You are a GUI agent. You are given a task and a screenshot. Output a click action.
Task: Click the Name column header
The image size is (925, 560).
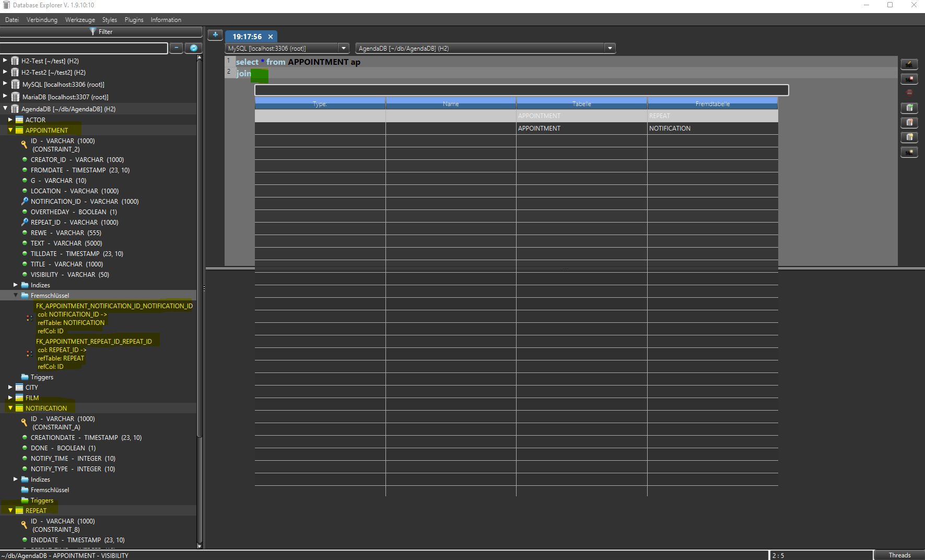pyautogui.click(x=451, y=103)
